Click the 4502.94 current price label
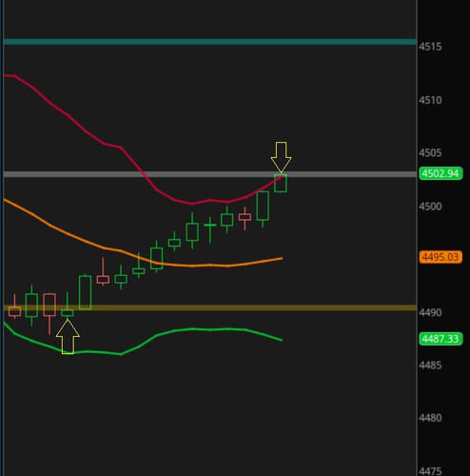Image resolution: width=470 pixels, height=476 pixels. (441, 173)
